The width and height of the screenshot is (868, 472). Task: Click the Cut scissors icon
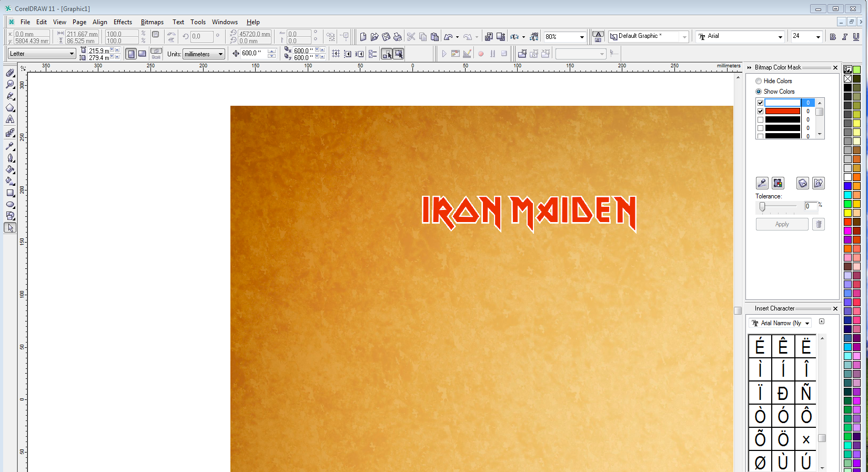pyautogui.click(x=411, y=37)
